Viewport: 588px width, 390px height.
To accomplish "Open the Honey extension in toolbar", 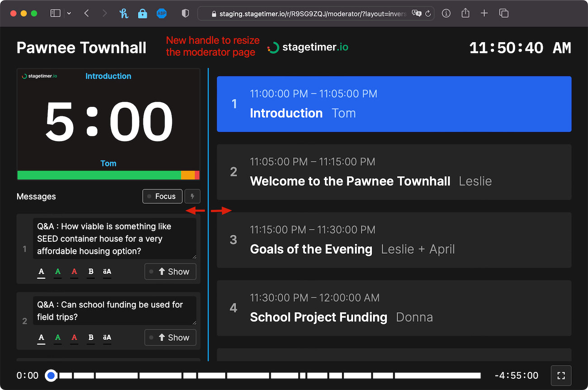I will [x=124, y=14].
